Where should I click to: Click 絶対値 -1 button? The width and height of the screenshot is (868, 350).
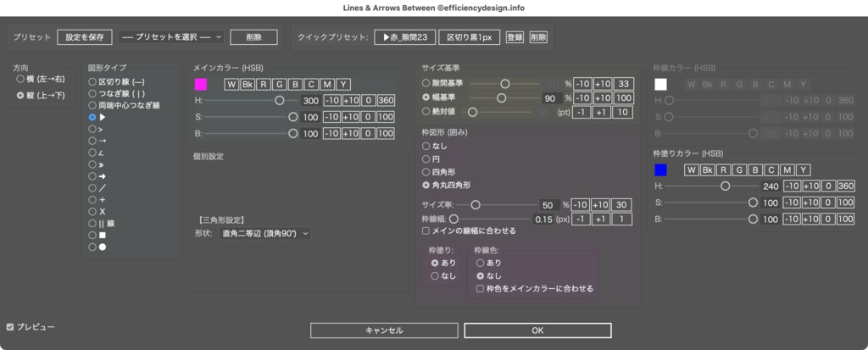(581, 113)
